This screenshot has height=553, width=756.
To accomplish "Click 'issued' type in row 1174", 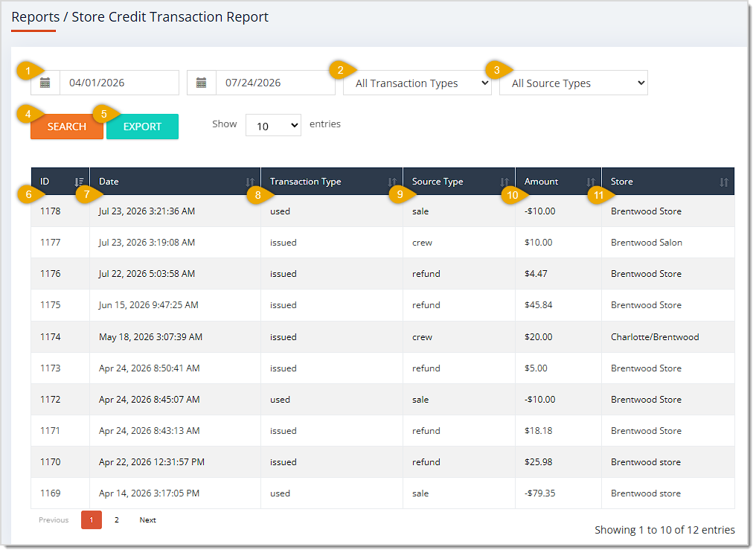I will click(x=283, y=337).
